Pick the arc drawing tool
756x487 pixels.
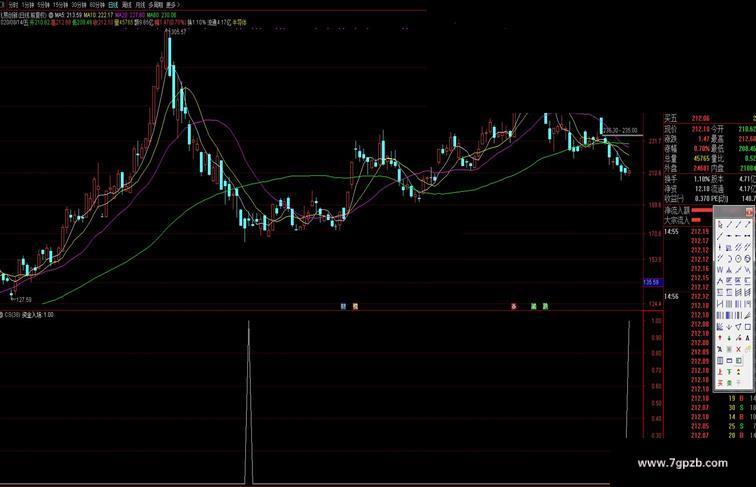tap(729, 259)
